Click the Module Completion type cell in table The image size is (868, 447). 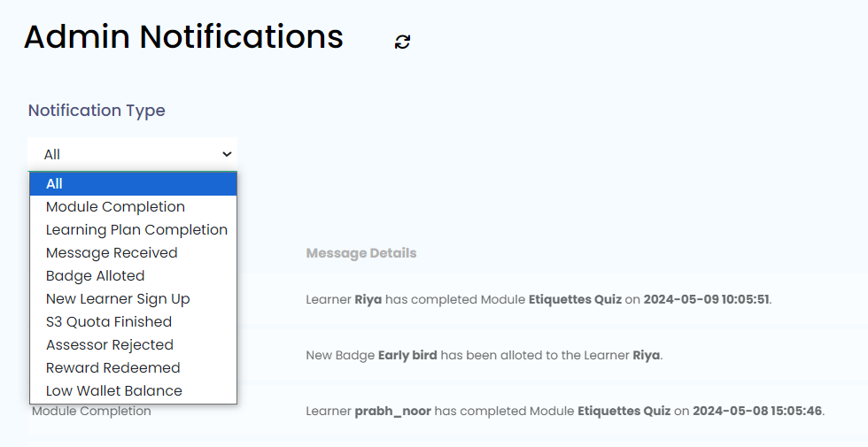coord(91,412)
